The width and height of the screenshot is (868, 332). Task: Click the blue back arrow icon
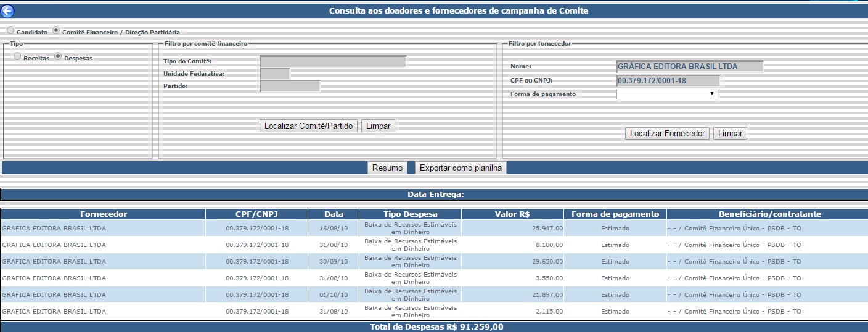point(7,10)
